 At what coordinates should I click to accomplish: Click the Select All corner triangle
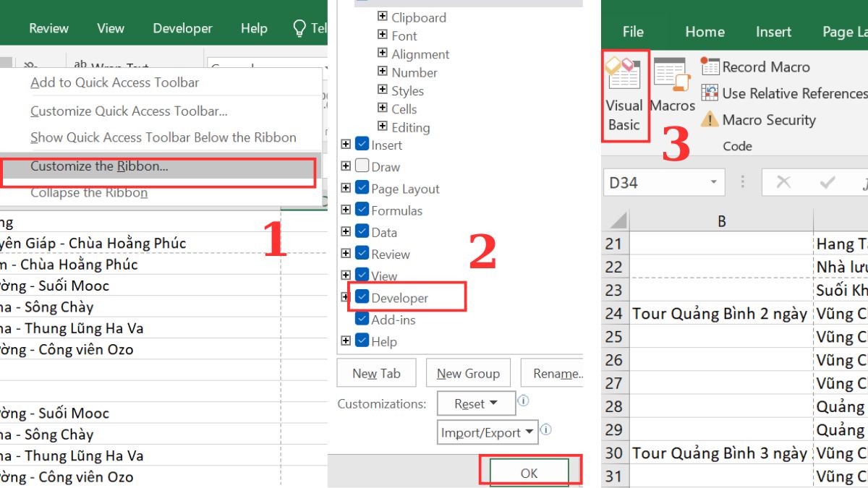click(617, 221)
